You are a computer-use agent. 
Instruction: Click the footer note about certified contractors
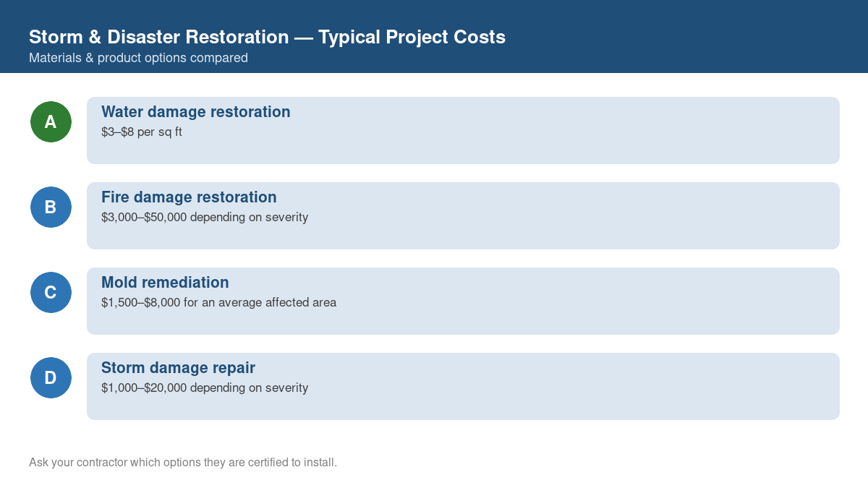pos(183,462)
